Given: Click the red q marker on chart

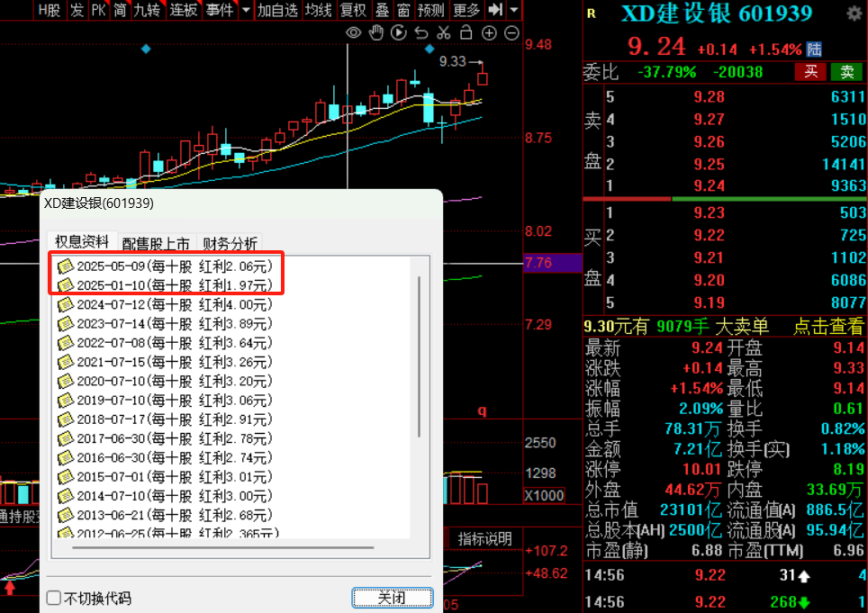Looking at the screenshot, I should coord(482,410).
